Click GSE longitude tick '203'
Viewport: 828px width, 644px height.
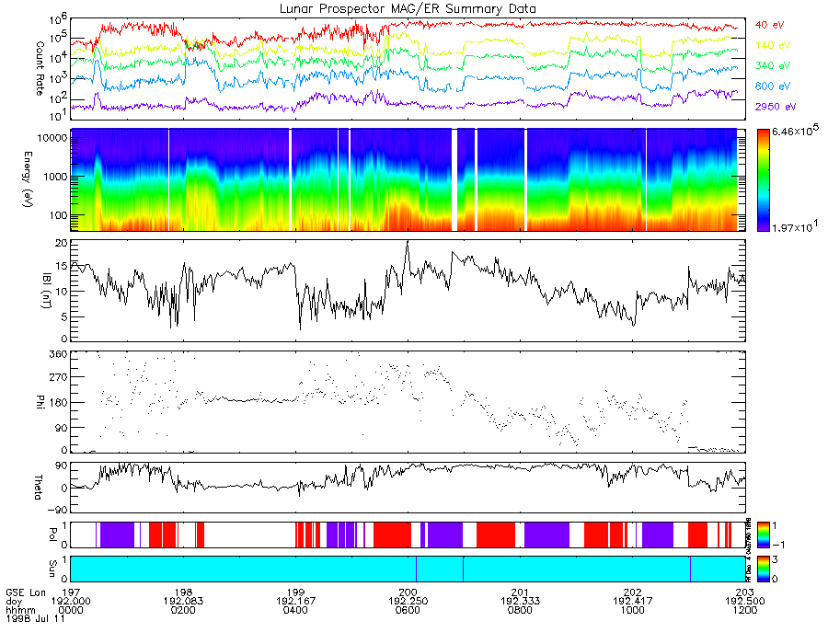(x=745, y=592)
